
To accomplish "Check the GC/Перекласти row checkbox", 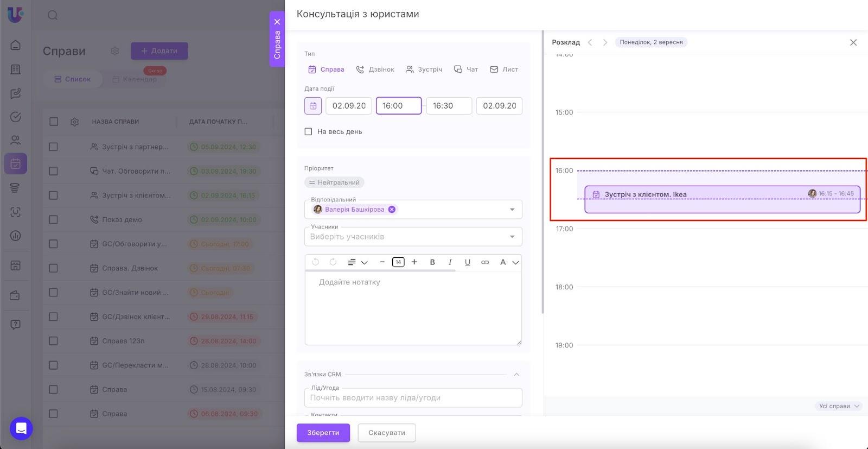I will [53, 365].
